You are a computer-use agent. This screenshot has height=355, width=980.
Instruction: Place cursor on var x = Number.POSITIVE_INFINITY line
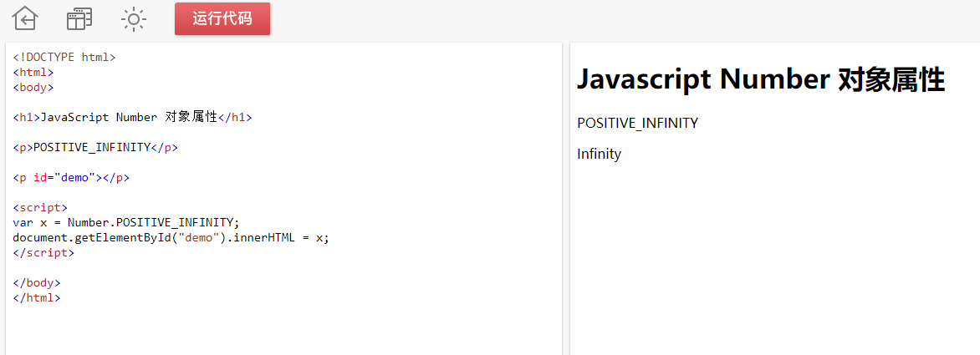[x=126, y=222]
